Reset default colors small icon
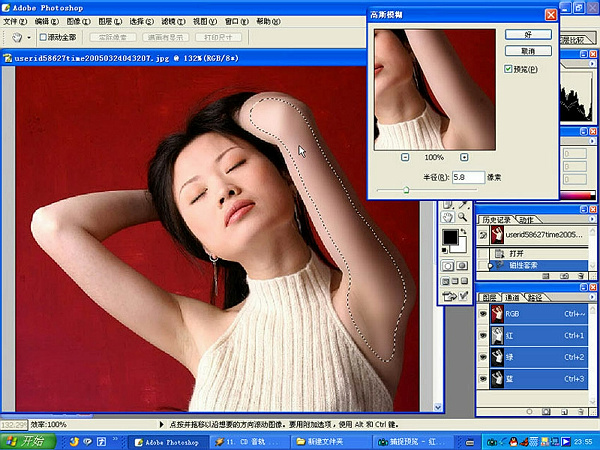Image resolution: width=600 pixels, height=450 pixels. tap(445, 250)
